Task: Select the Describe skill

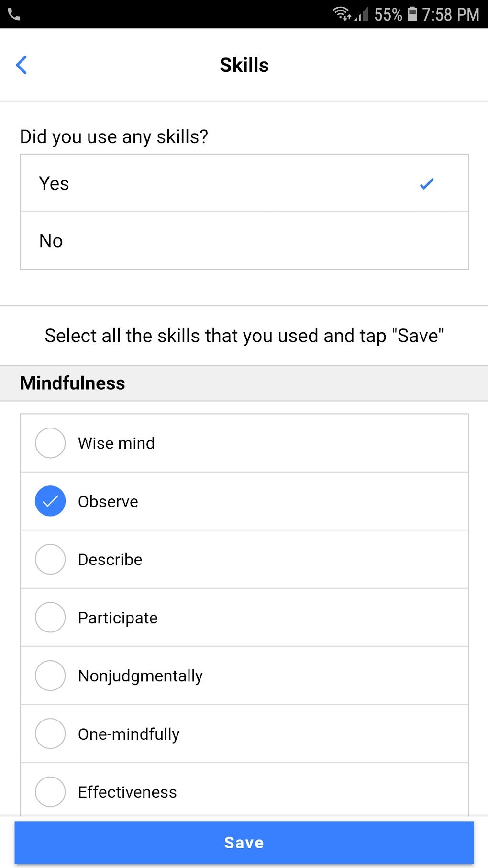Action: point(50,559)
